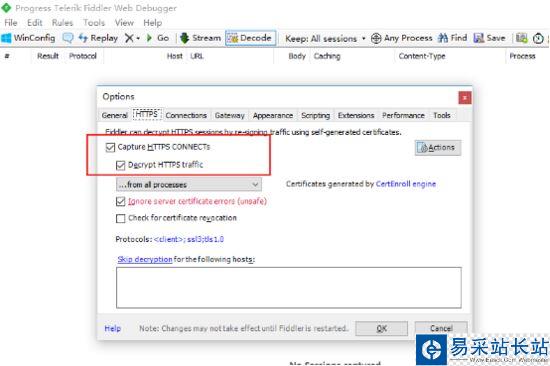This screenshot has width=550, height=366.
Task: Click the timer clock icon
Action: coord(538,38)
